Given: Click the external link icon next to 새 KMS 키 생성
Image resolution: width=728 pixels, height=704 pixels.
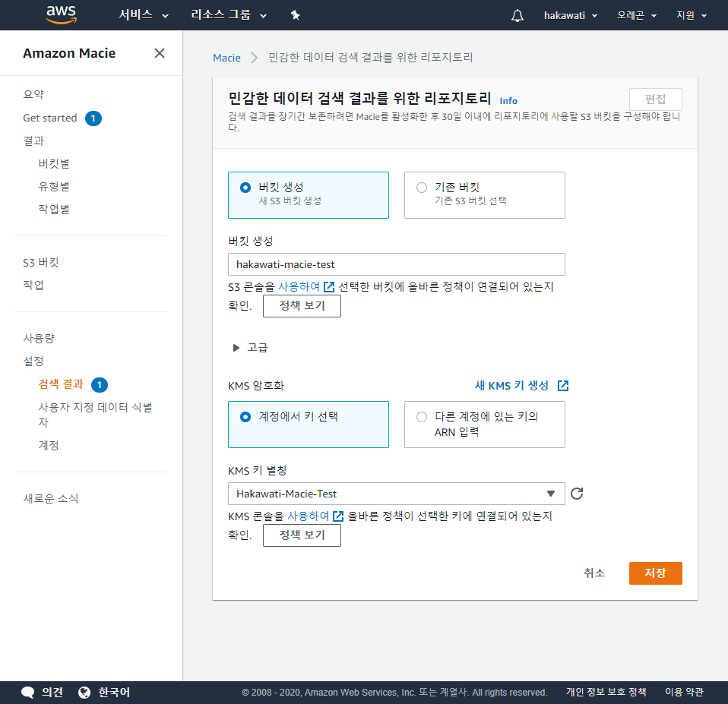Looking at the screenshot, I should [x=563, y=386].
